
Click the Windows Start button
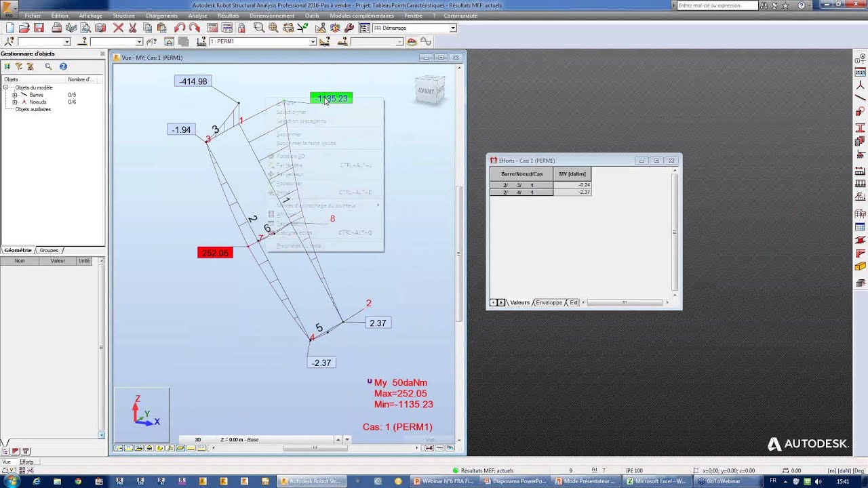12,481
